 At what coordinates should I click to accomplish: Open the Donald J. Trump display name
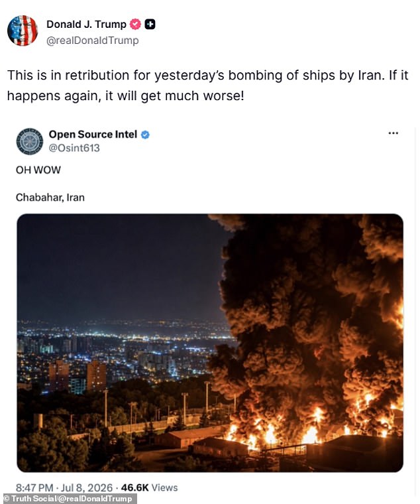pyautogui.click(x=86, y=25)
